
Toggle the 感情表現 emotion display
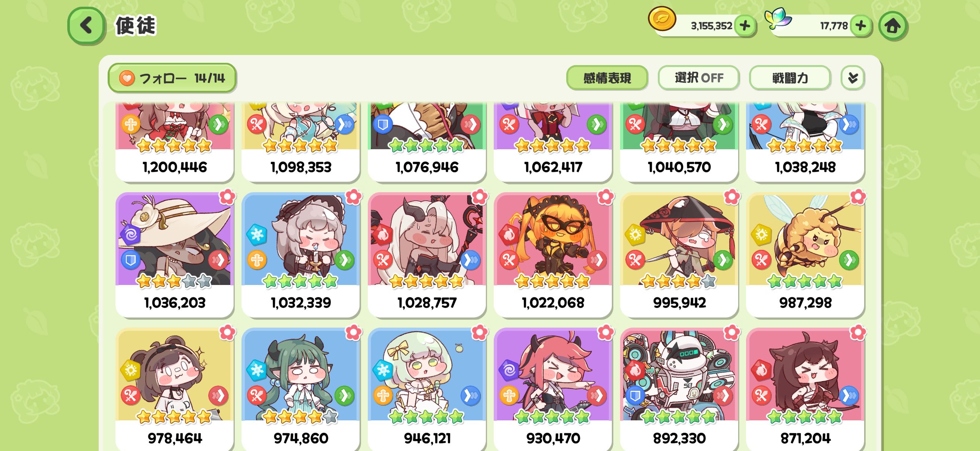(x=607, y=78)
